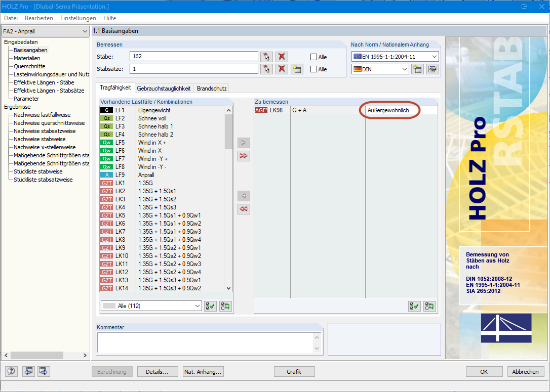Invert selection under Zu bemessen list
Screen dimensions: 550x392
[429, 307]
